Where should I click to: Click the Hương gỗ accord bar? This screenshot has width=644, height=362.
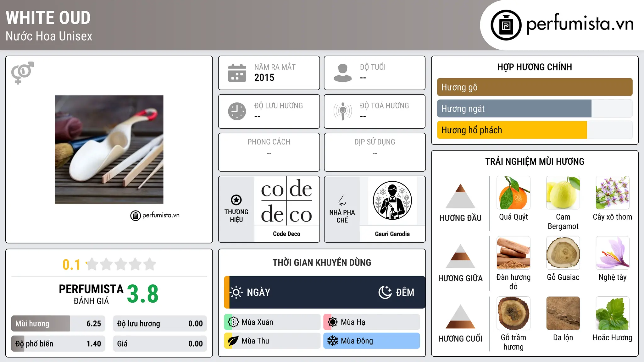535,87
